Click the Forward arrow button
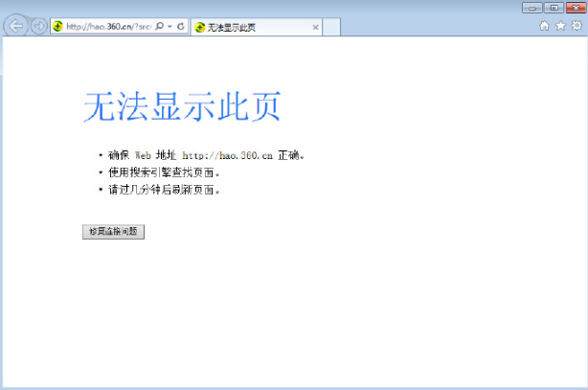This screenshot has width=588, height=390. point(38,26)
